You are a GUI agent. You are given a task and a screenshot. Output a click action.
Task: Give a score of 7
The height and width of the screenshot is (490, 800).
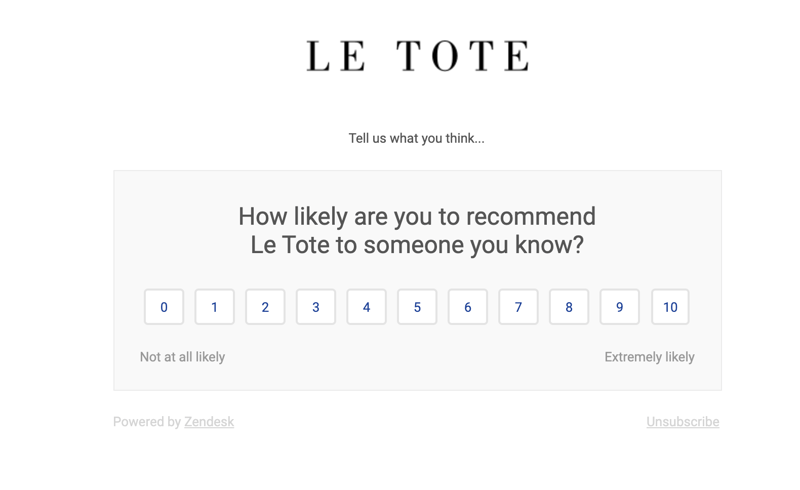(x=518, y=307)
